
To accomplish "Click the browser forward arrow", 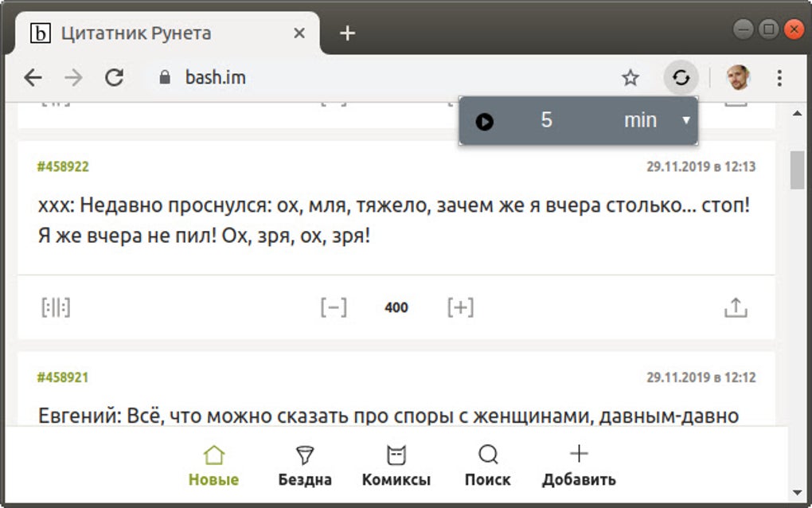I will 73,78.
